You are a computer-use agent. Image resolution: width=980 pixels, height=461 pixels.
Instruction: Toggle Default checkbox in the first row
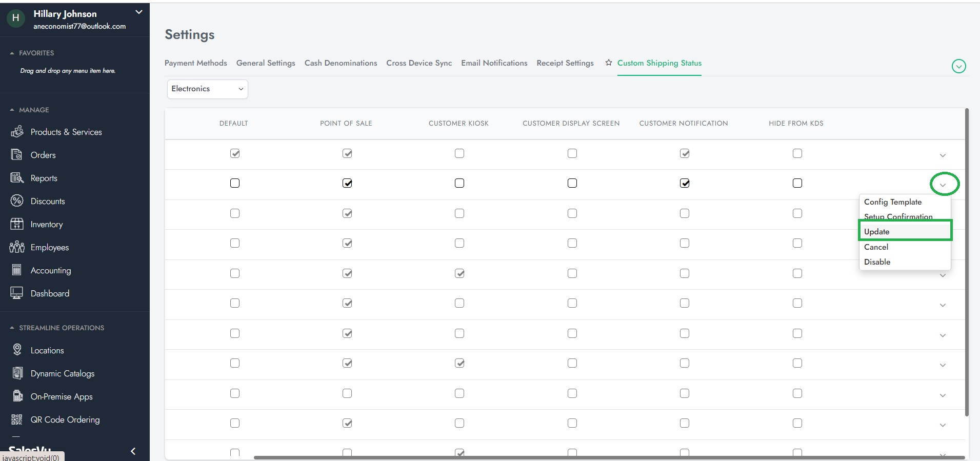[x=235, y=153]
